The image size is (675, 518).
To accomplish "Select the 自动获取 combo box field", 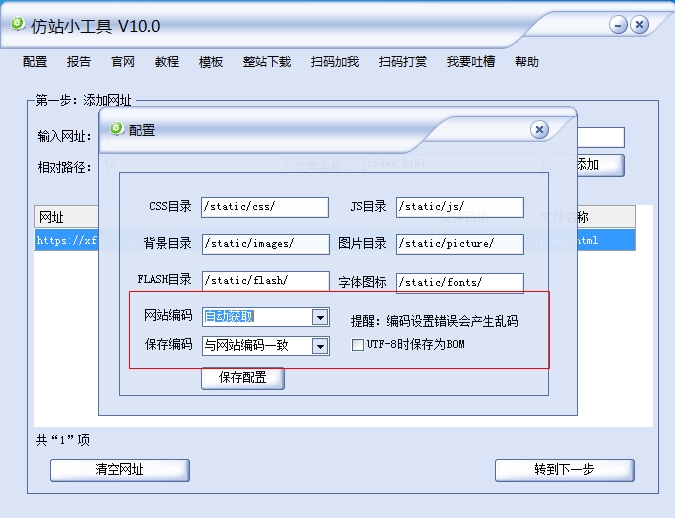I will pyautogui.click(x=266, y=317).
